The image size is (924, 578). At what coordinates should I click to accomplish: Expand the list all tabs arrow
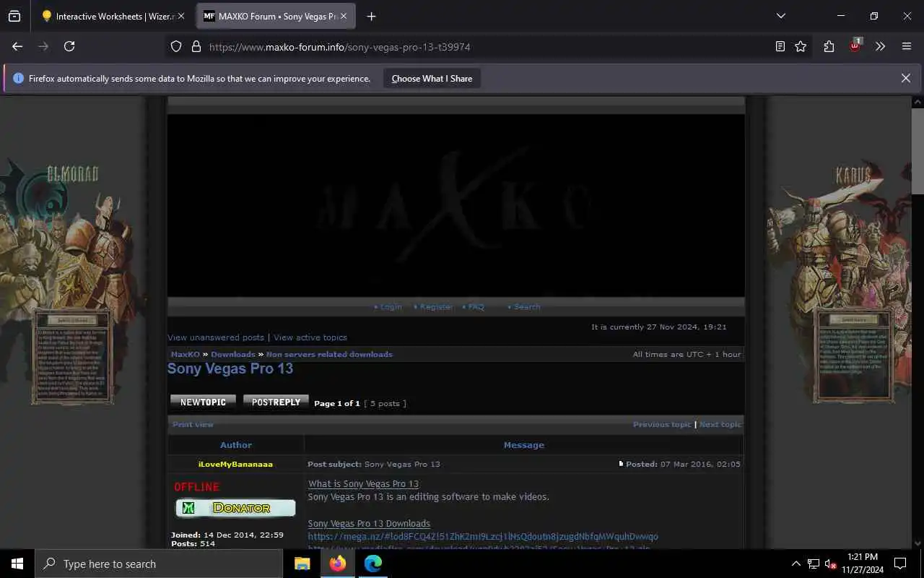click(x=780, y=16)
